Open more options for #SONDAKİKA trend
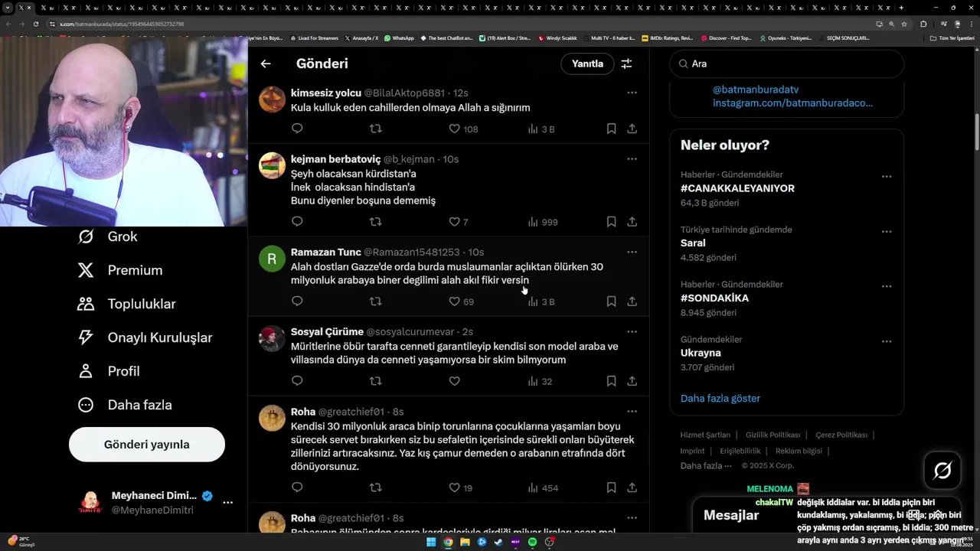This screenshot has height=551, width=980. [887, 286]
